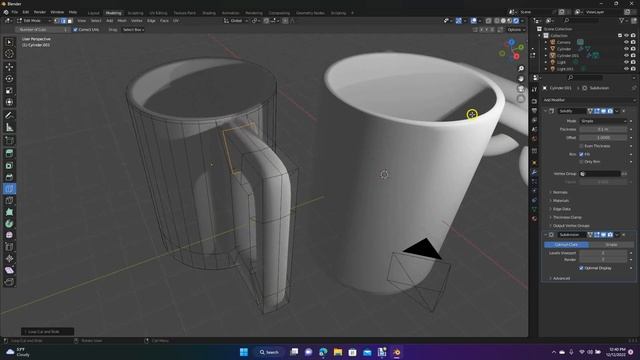Viewport: 640px width, 360px height.
Task: Select the Scale tool
Action: coord(9,90)
